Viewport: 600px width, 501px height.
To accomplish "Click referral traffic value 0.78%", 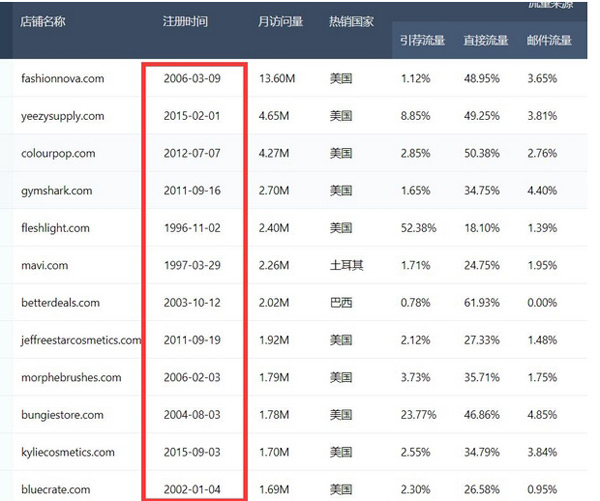I will (415, 303).
